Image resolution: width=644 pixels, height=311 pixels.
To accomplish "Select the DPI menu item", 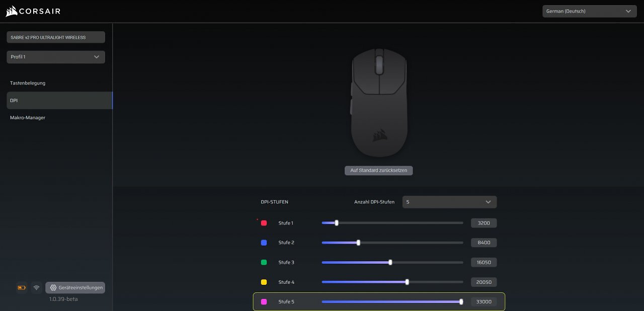I will tap(59, 100).
